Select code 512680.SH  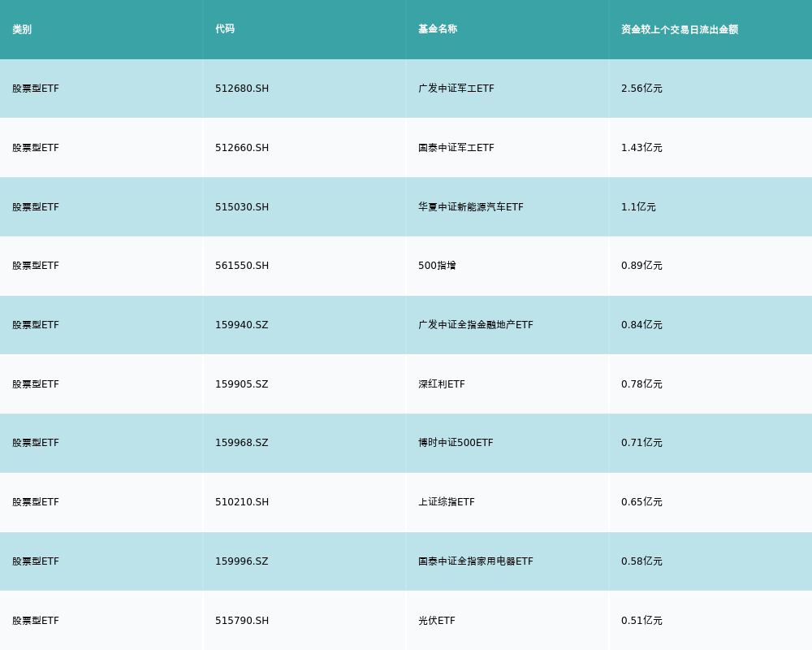(242, 89)
